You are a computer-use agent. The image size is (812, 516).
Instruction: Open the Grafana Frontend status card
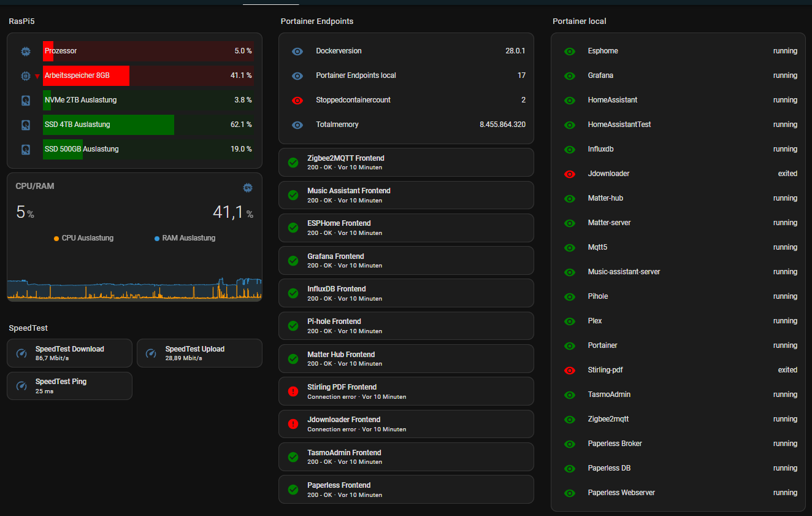point(405,260)
